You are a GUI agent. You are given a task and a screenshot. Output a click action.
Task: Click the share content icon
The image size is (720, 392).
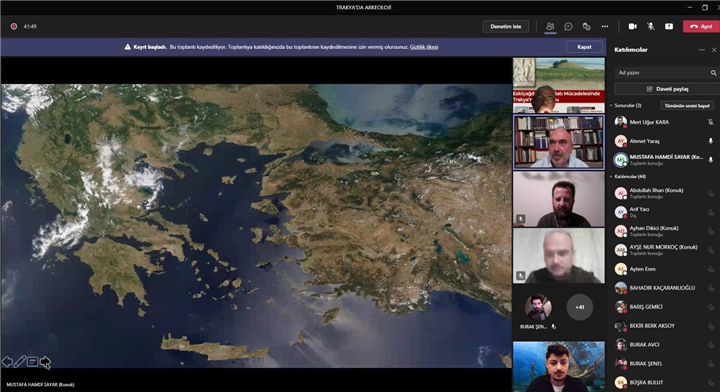669,27
